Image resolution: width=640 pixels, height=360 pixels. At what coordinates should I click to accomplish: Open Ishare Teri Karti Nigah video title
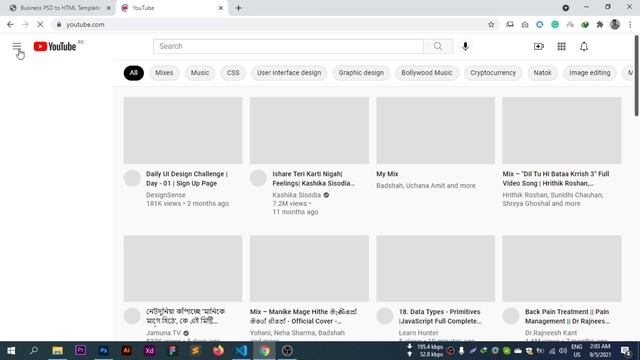tap(313, 179)
